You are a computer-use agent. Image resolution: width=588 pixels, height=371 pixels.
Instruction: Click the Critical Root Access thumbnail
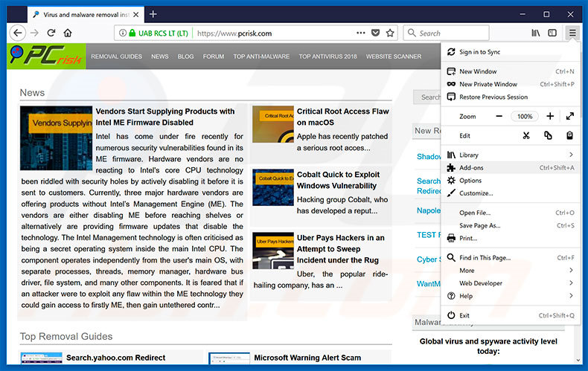pos(272,124)
